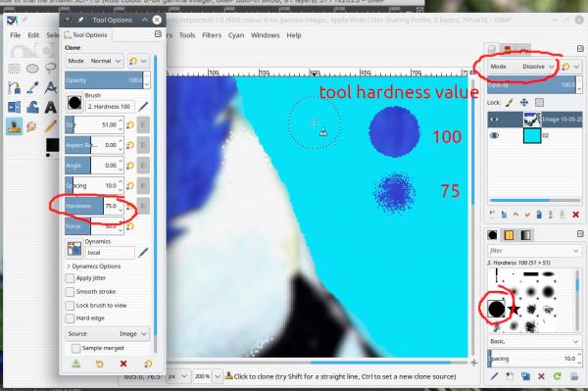Click the edit brush pencil icon

tap(143, 107)
